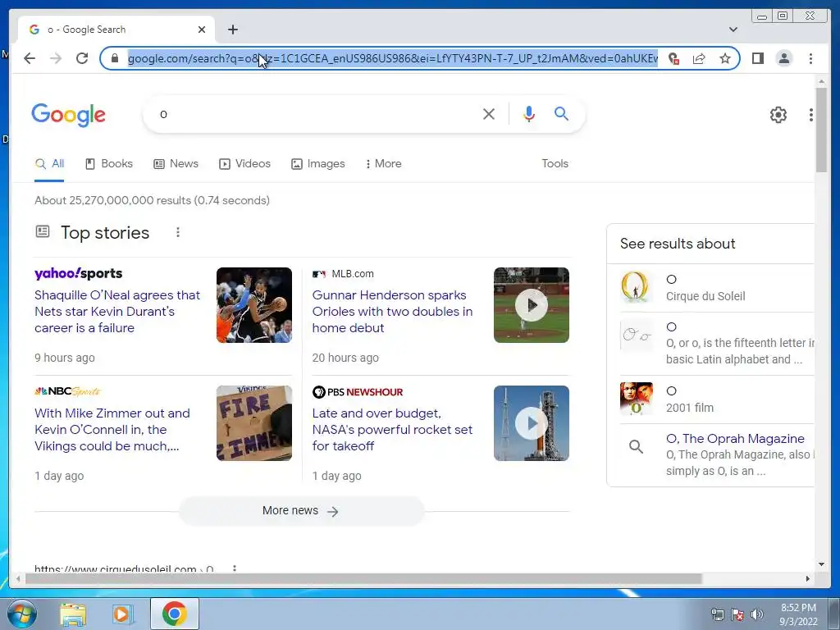Reload the Google search page
840x630 pixels.
[x=82, y=58]
